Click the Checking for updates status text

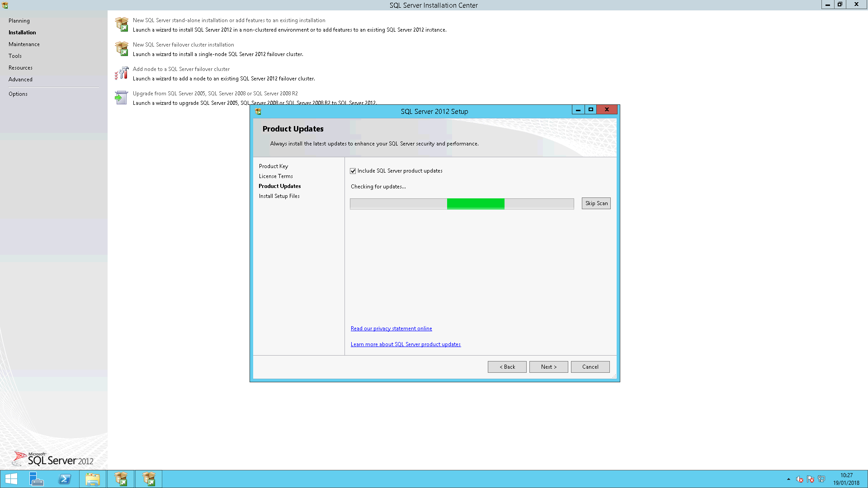tap(378, 187)
